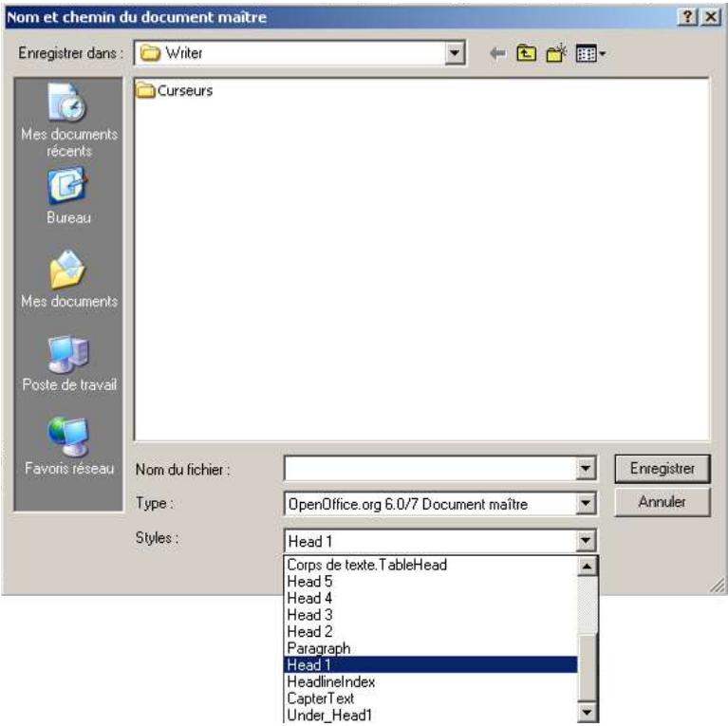Choose Corps de texte.TableHead style

tap(430, 565)
